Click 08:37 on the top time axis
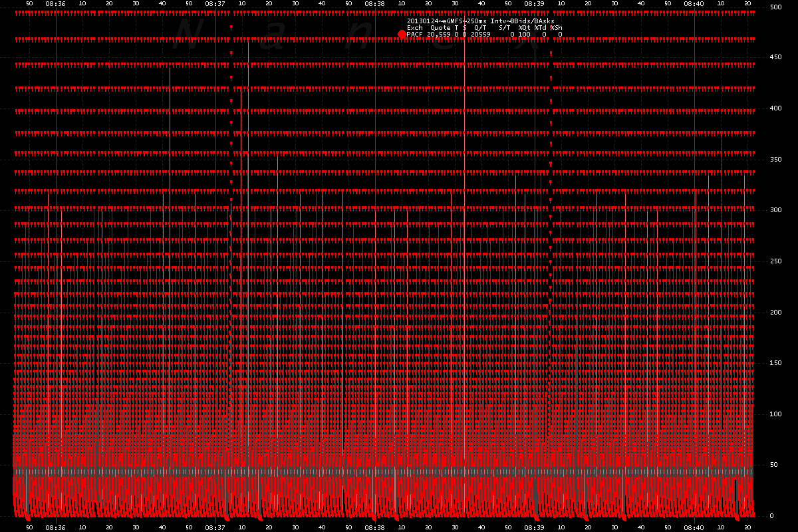 215,3
